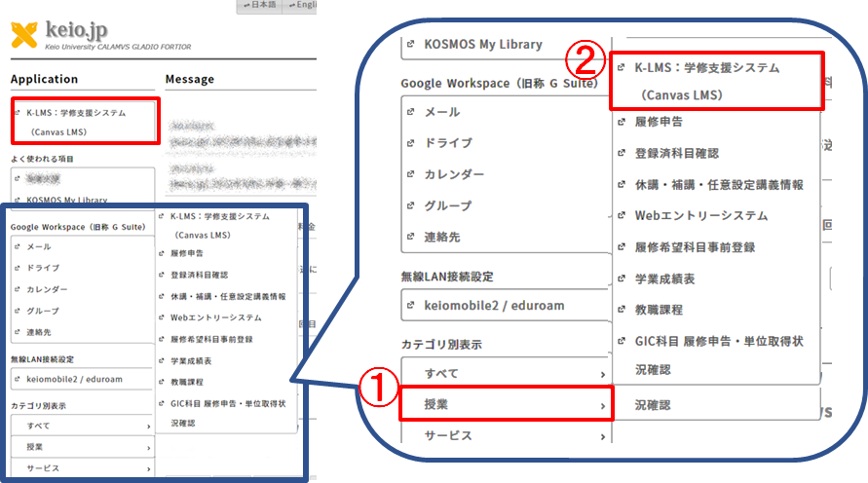This screenshot has height=483, width=868.
Task: Click external-link icon beside メール in enlarged callout
Action: (x=410, y=113)
